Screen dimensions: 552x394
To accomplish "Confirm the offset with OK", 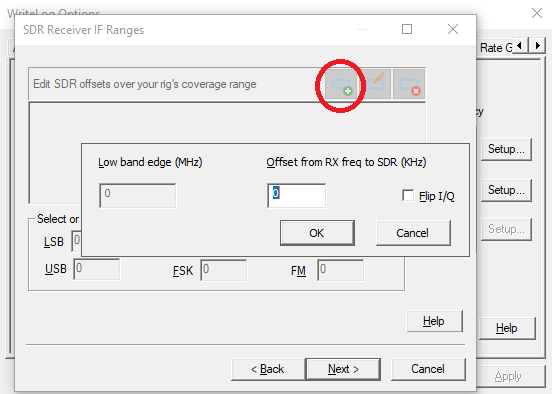I will (x=317, y=233).
